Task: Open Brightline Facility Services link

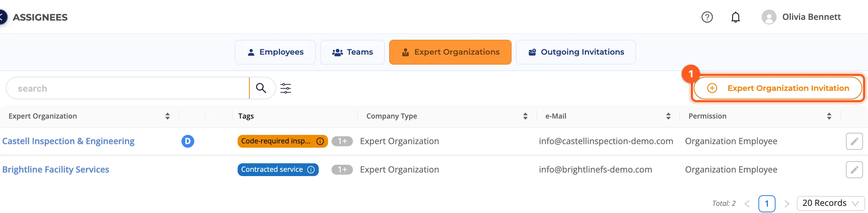Action: 55,170
